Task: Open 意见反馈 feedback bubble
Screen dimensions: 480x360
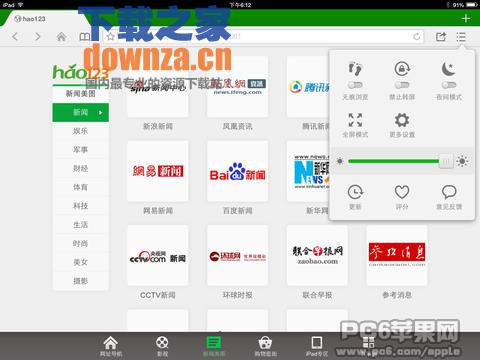Action: 449,197
